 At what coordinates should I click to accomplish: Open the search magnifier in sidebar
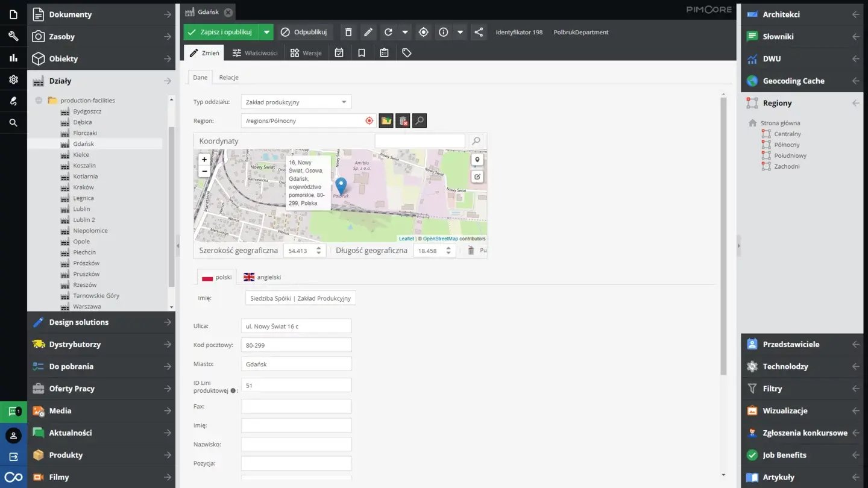[x=13, y=123]
